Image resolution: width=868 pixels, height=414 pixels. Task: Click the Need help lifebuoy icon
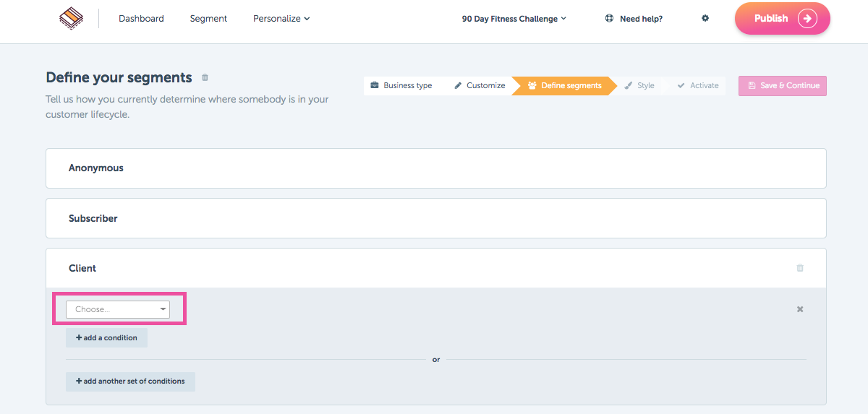pyautogui.click(x=609, y=19)
